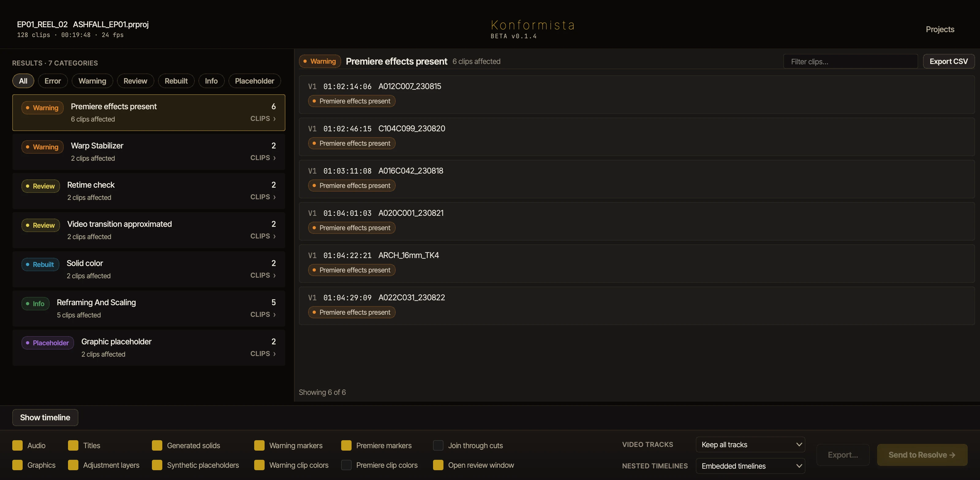The image size is (980, 480).
Task: Disable Warning markers checkbox
Action: tap(259, 445)
